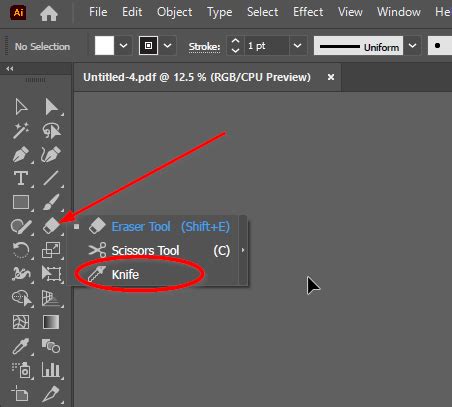Select the Artboard tool

point(20,393)
